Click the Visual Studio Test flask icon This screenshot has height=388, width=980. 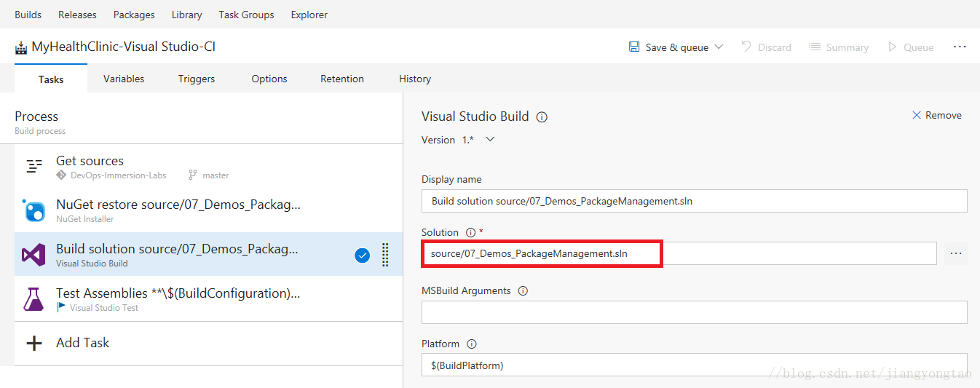click(x=33, y=299)
